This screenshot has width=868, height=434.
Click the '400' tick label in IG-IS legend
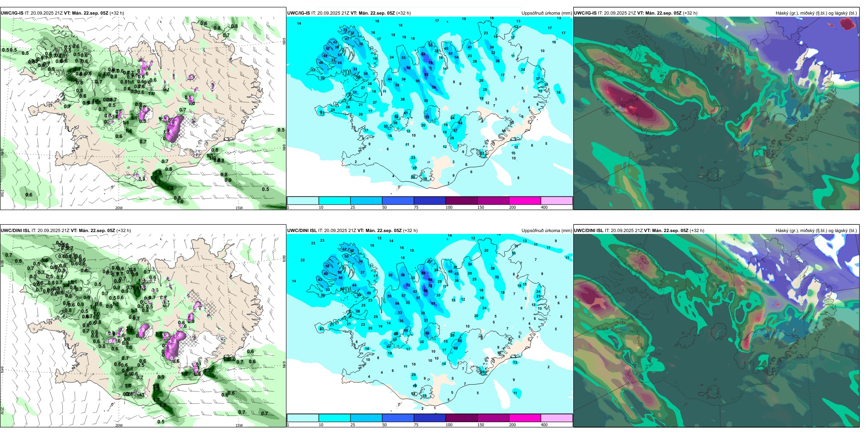pyautogui.click(x=544, y=207)
